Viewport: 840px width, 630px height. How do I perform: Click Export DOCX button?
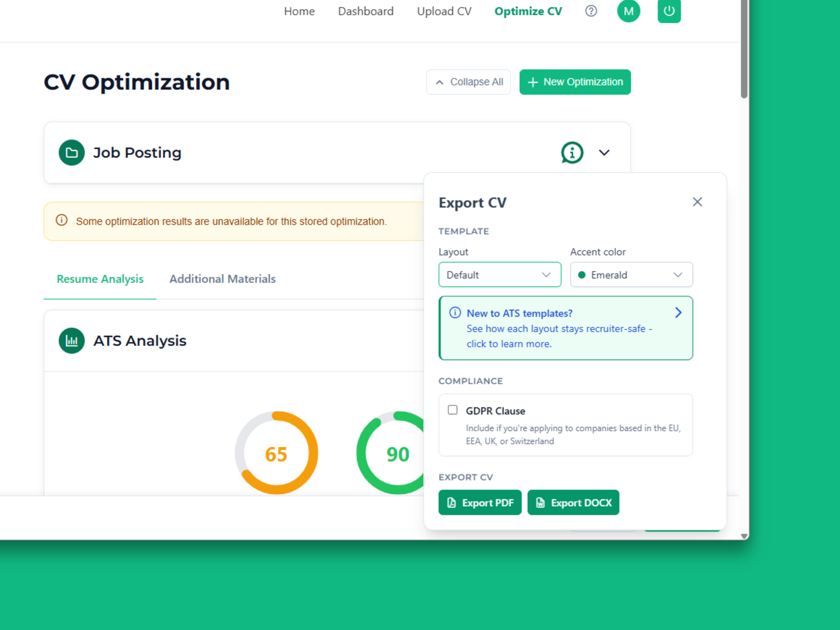(x=573, y=503)
